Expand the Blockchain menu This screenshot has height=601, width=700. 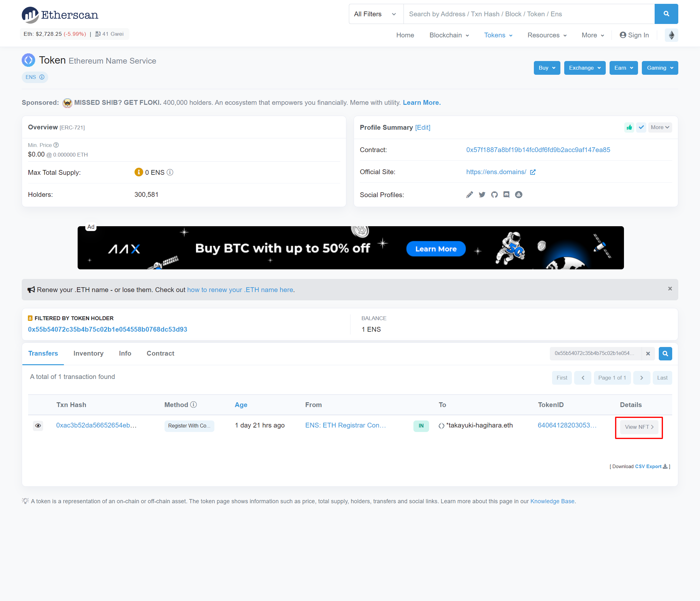[x=449, y=35]
